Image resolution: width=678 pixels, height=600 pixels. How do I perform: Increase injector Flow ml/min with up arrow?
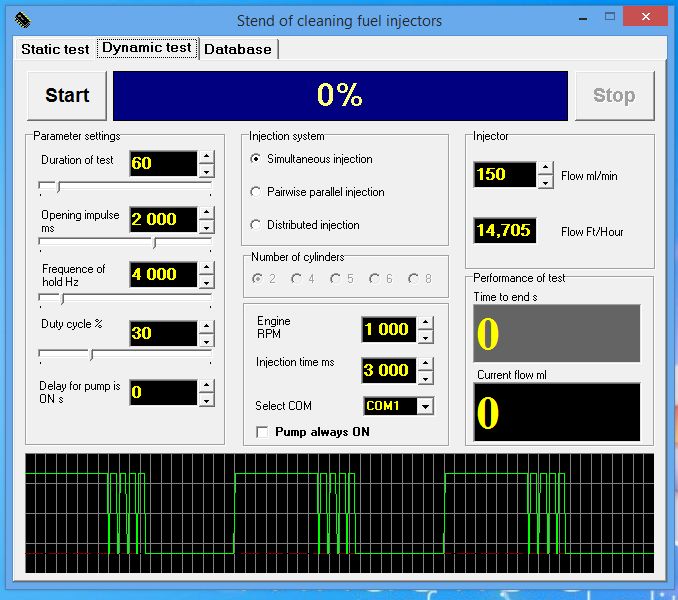(x=545, y=168)
